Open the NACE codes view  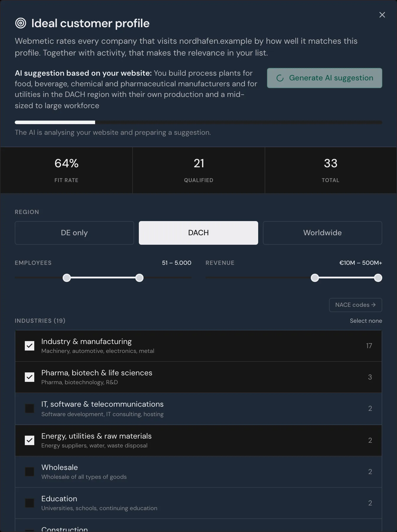(x=356, y=305)
